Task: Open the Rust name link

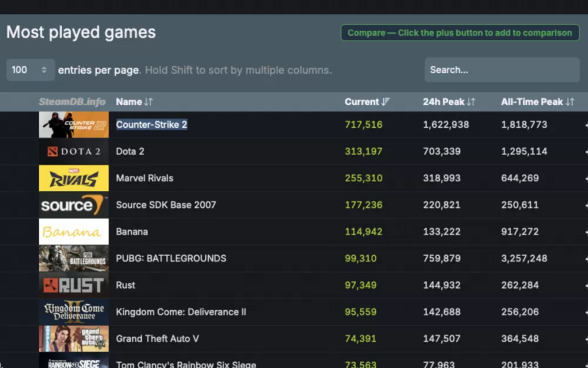Action: tap(126, 286)
